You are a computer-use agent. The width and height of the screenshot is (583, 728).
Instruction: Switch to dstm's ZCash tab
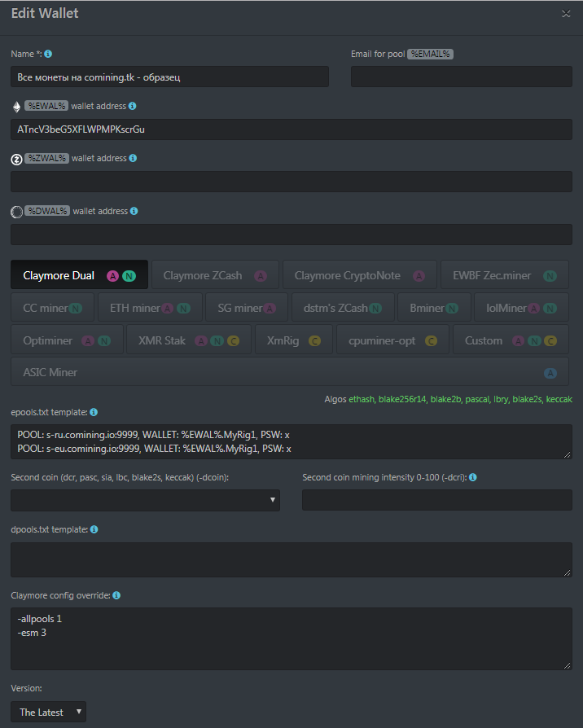pos(343,307)
